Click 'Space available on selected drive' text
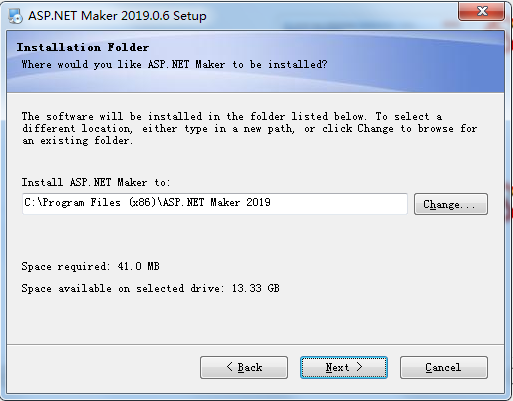513x401 pixels. [x=150, y=288]
